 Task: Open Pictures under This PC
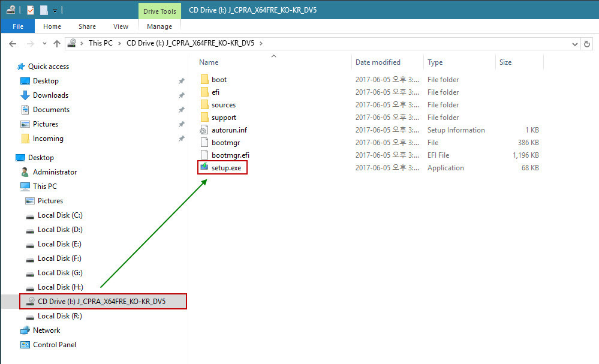point(50,201)
